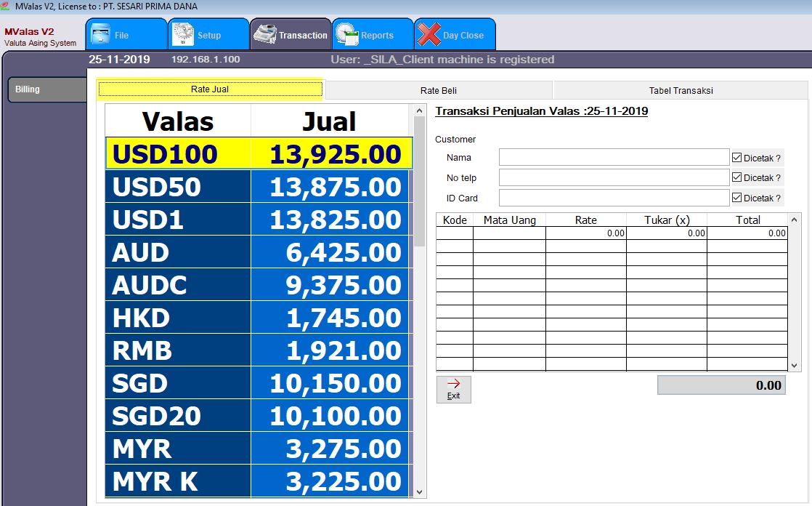The height and width of the screenshot is (506, 812).
Task: Click the Exit arrow button
Action: pyautogui.click(x=454, y=389)
